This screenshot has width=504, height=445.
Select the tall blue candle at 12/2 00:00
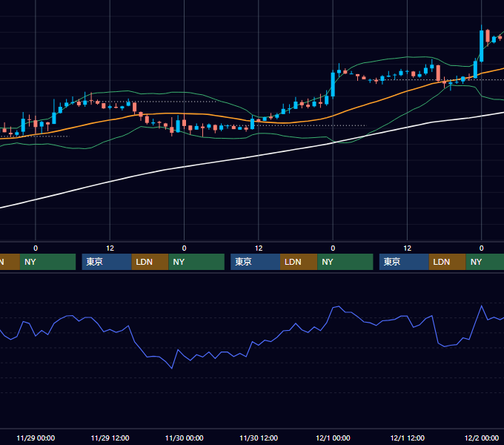tap(482, 46)
